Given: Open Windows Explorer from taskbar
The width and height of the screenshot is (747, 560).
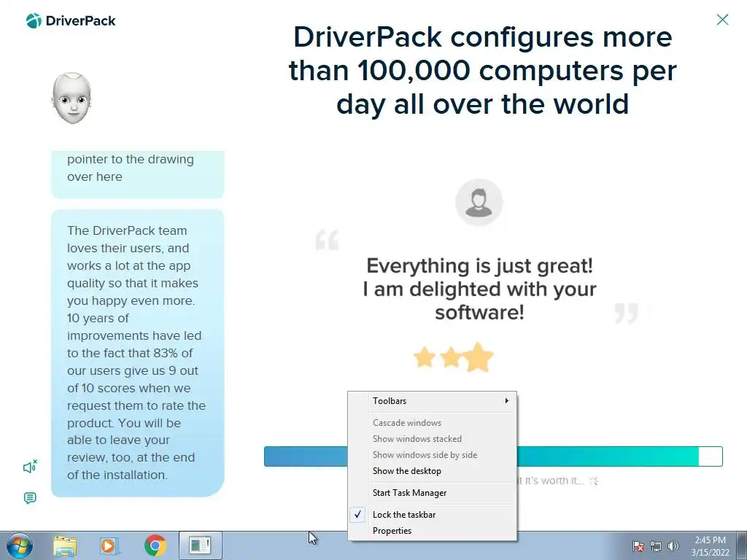Looking at the screenshot, I should [65, 545].
